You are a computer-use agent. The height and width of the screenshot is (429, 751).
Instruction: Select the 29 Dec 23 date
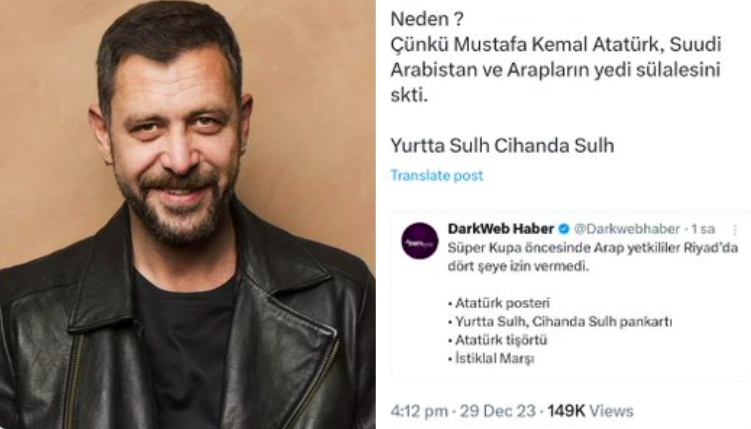click(x=498, y=411)
